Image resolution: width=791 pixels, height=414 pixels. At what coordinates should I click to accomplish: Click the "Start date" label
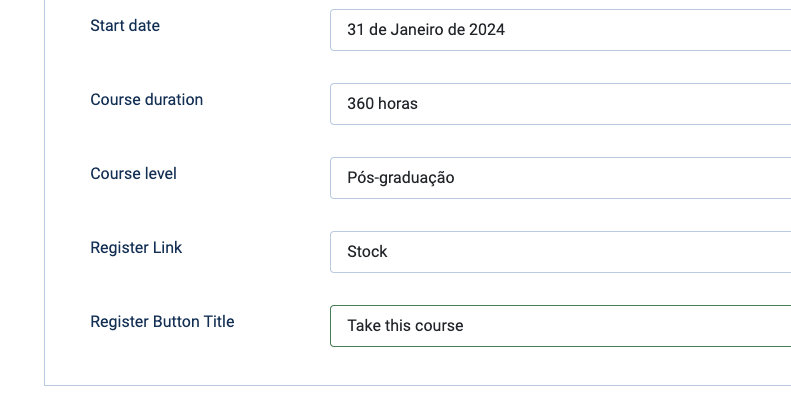point(125,26)
